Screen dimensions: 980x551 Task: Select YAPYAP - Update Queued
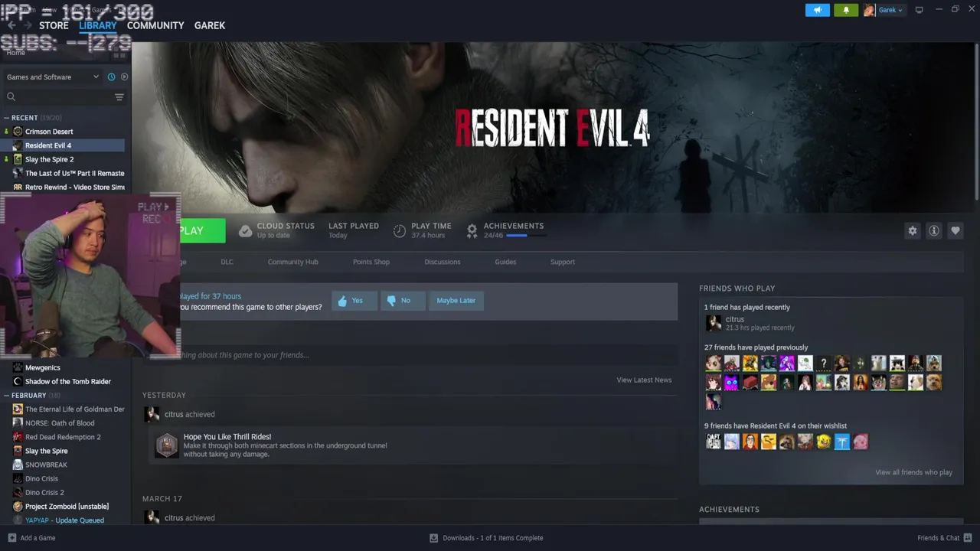click(64, 520)
